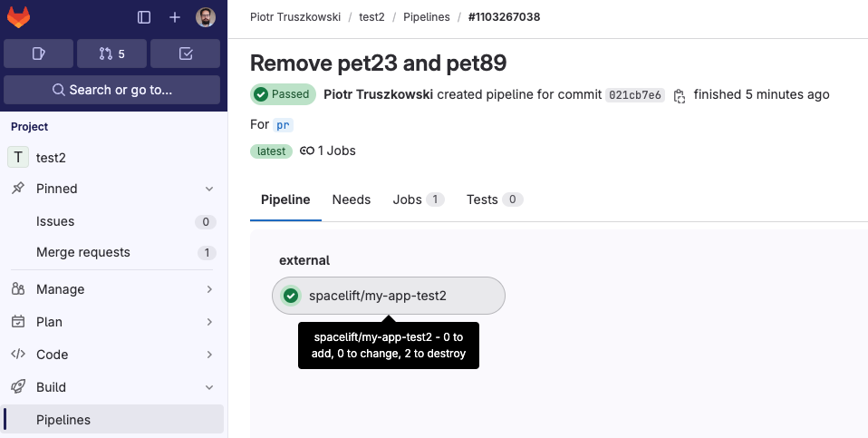Viewport: 868px width, 438px height.
Task: Click green passed status icon on job
Action: [291, 296]
